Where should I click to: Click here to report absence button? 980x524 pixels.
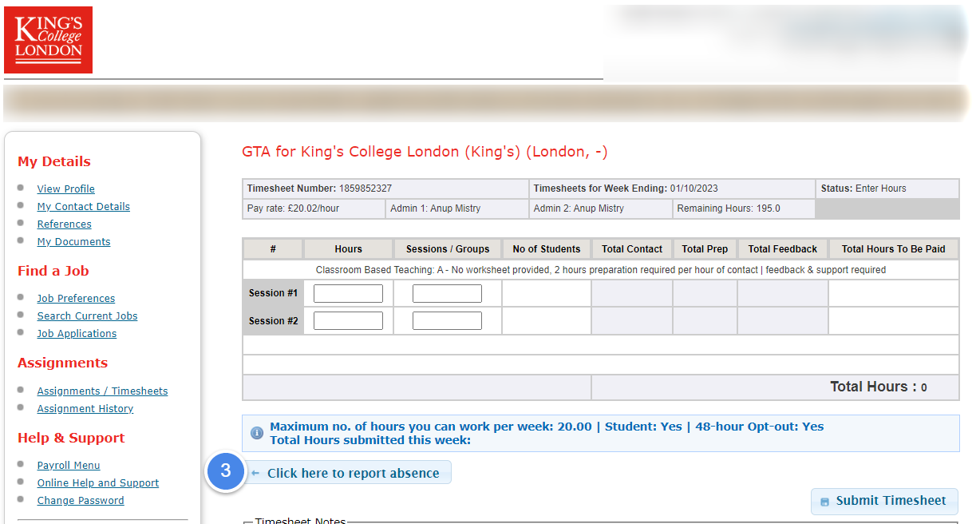tap(347, 473)
